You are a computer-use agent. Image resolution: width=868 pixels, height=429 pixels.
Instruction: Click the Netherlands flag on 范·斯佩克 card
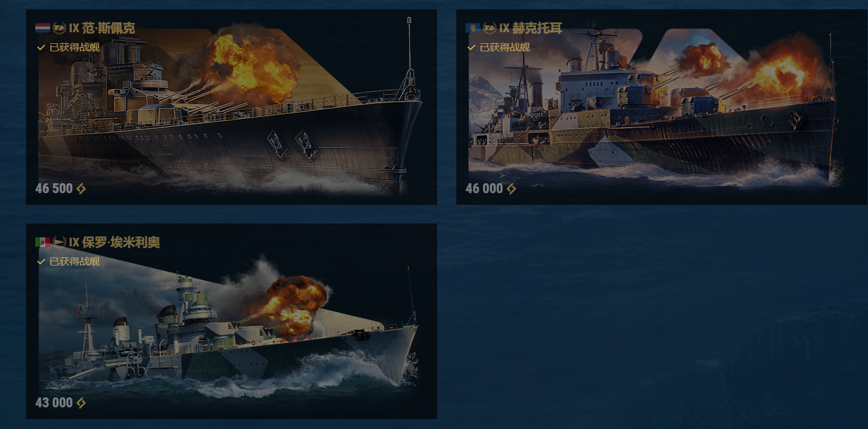(43, 28)
